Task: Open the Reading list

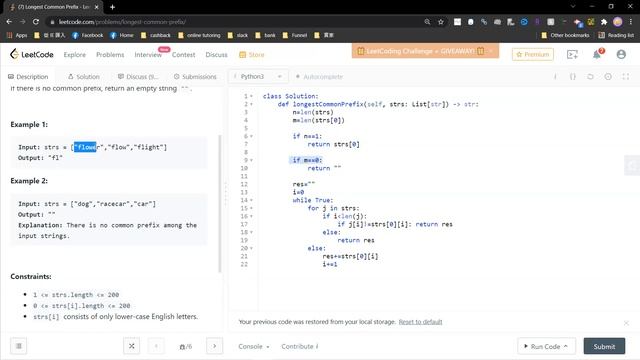Action: (x=616, y=36)
